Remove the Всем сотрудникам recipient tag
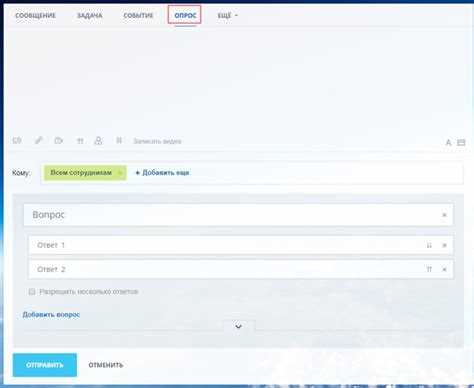The height and width of the screenshot is (388, 474). coord(120,173)
